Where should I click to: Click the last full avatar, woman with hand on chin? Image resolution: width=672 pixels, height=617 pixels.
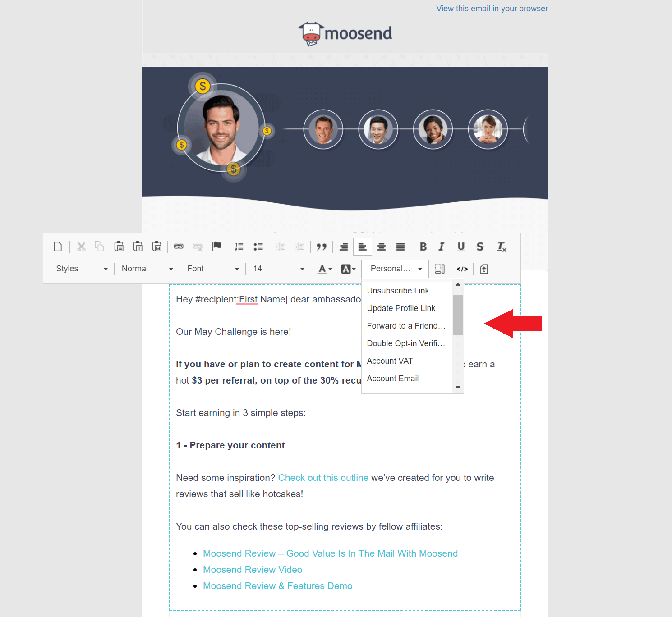coord(488,129)
